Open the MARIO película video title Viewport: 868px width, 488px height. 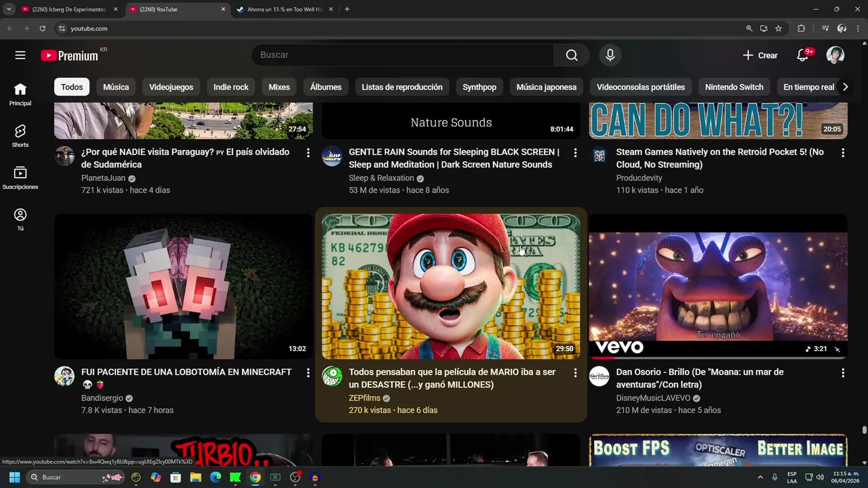[x=452, y=378]
